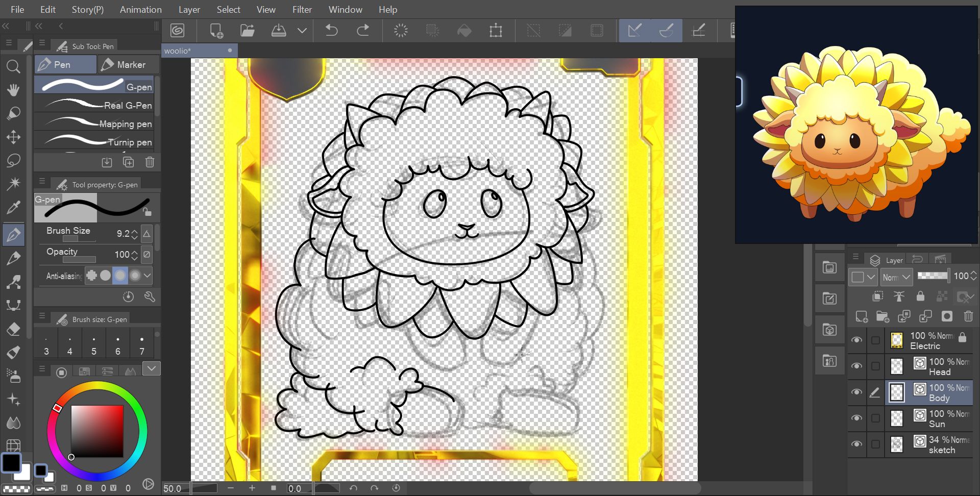This screenshot has width=980, height=496.
Task: Click the zoom percentage field 50.0
Action: [x=176, y=488]
